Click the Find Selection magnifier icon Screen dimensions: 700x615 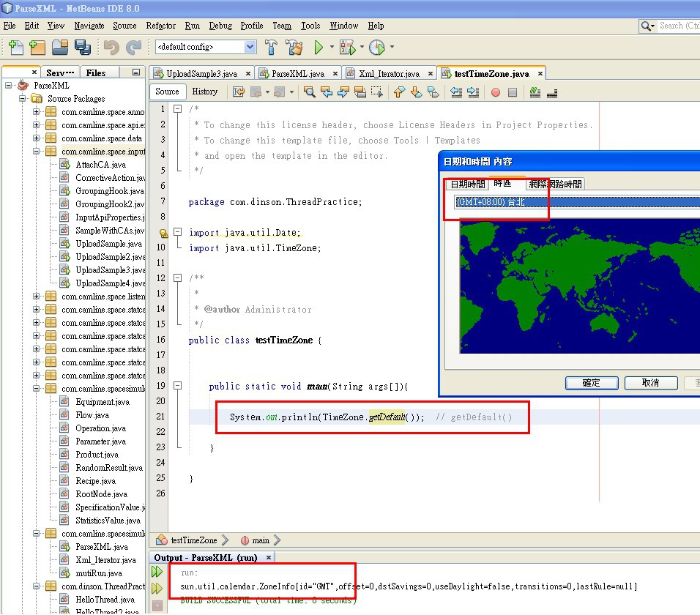[x=310, y=92]
